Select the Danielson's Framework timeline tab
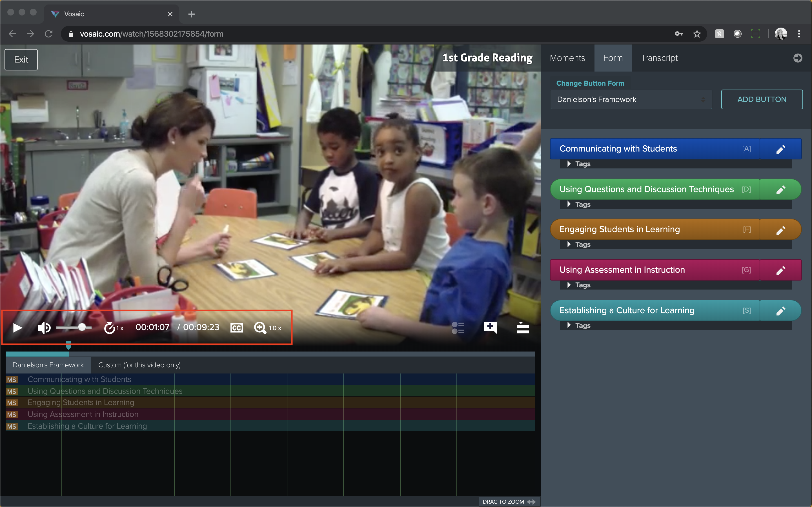This screenshot has width=812, height=507. coord(48,365)
